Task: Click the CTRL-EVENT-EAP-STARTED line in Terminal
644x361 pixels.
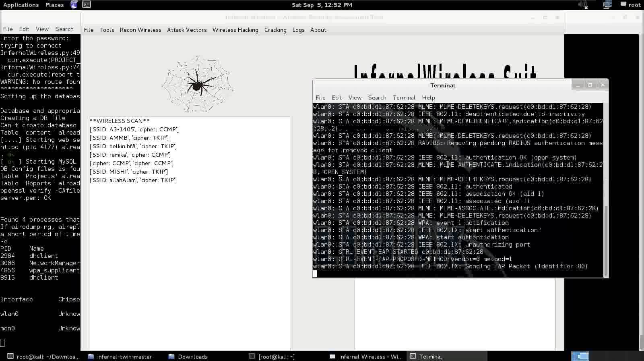Action: 398,252
